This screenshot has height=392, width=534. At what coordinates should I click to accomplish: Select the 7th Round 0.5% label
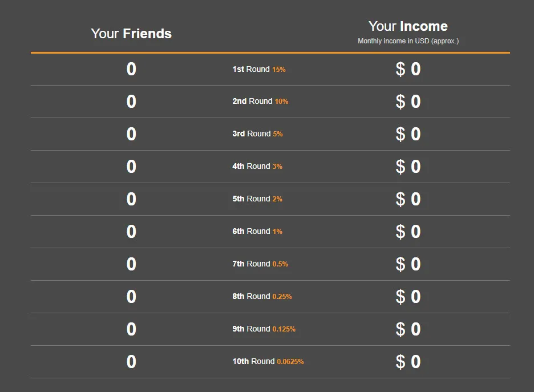point(260,264)
